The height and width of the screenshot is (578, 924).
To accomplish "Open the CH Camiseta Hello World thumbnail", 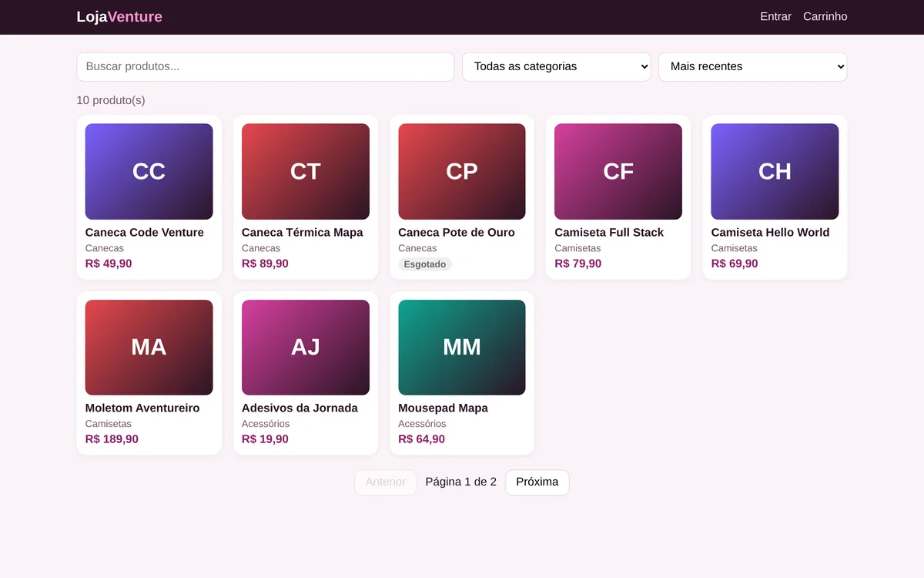I will click(775, 171).
